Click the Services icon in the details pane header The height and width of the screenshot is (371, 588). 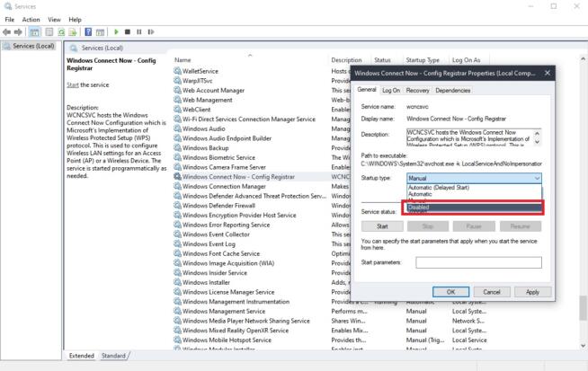coord(74,48)
